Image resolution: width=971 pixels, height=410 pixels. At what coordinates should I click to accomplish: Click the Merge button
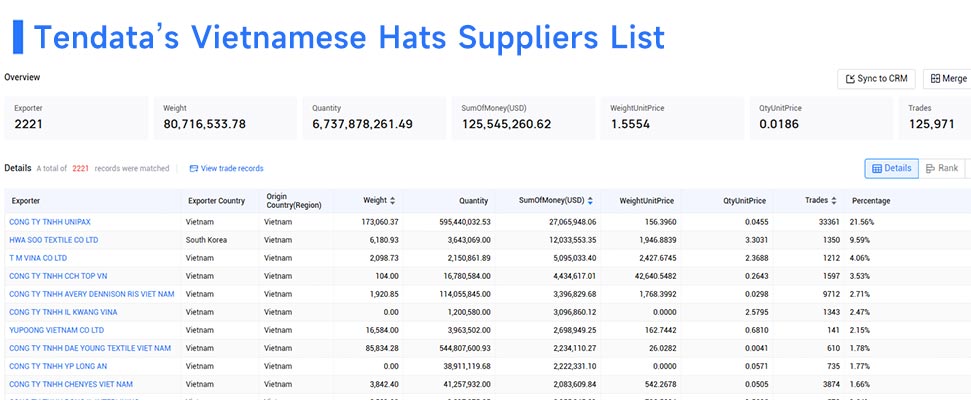point(947,79)
